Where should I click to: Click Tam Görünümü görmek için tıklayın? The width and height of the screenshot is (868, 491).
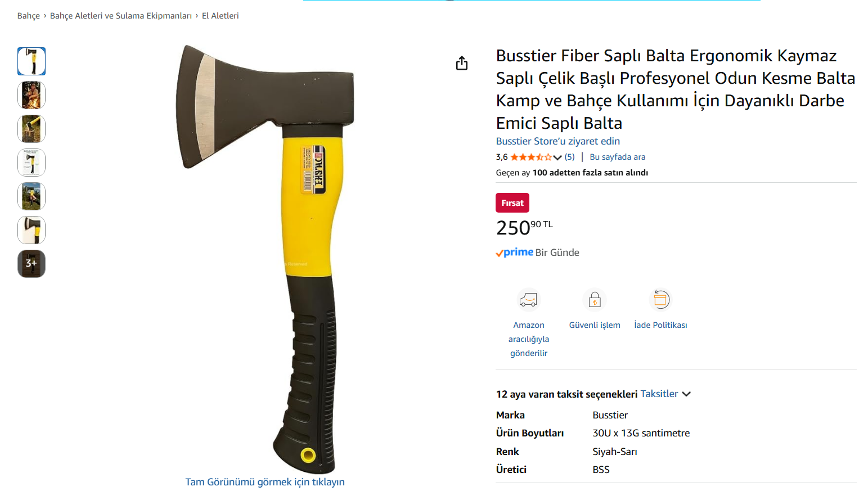click(265, 482)
